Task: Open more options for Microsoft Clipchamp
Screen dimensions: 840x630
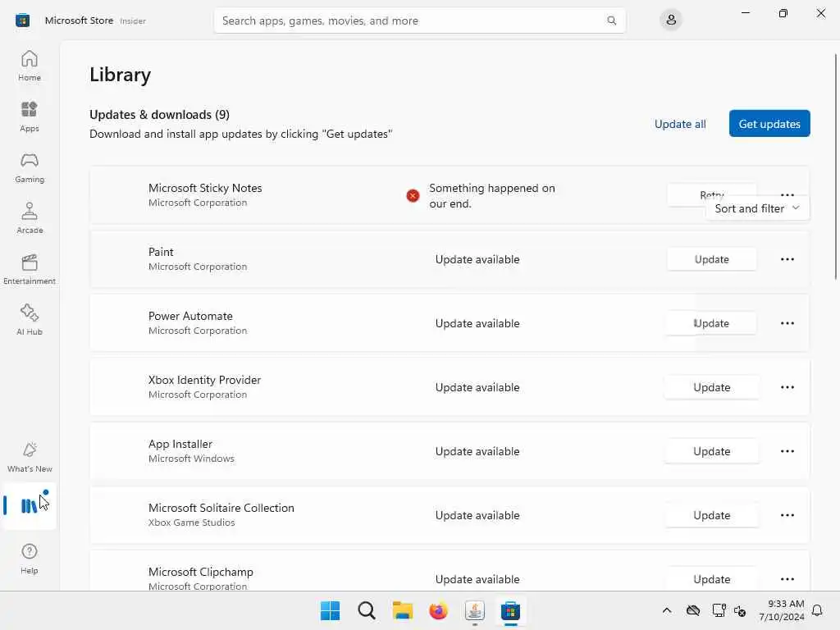Action: (x=787, y=578)
